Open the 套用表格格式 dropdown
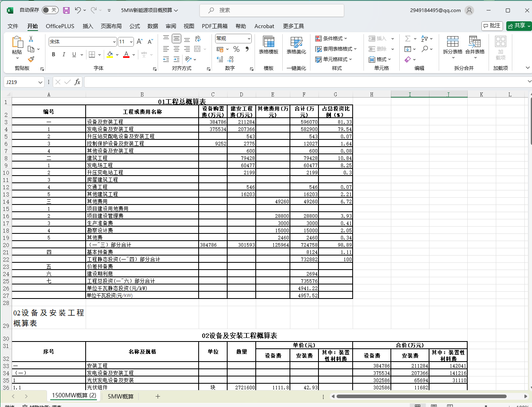This screenshot has height=407, width=532. [x=336, y=49]
